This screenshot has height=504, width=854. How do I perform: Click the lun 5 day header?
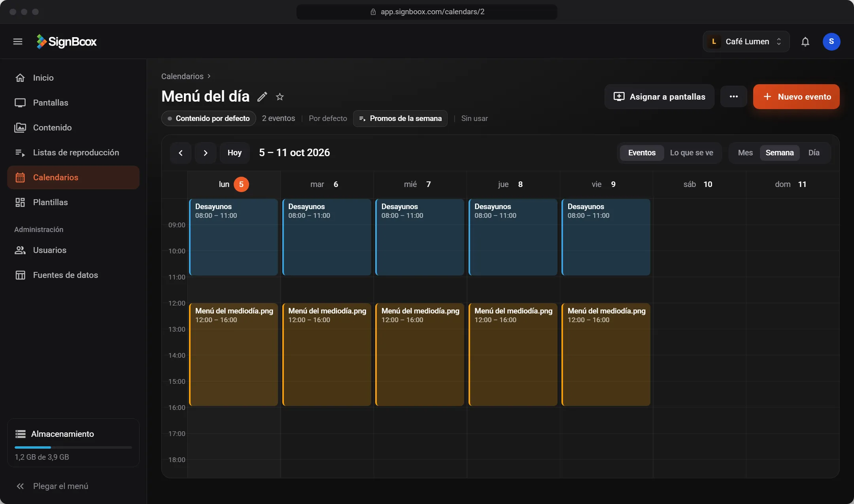[234, 185]
